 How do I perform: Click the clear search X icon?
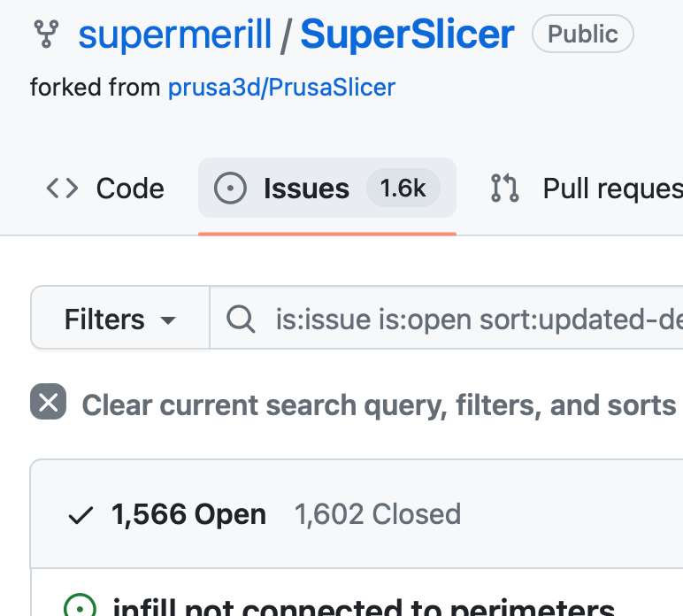(49, 402)
